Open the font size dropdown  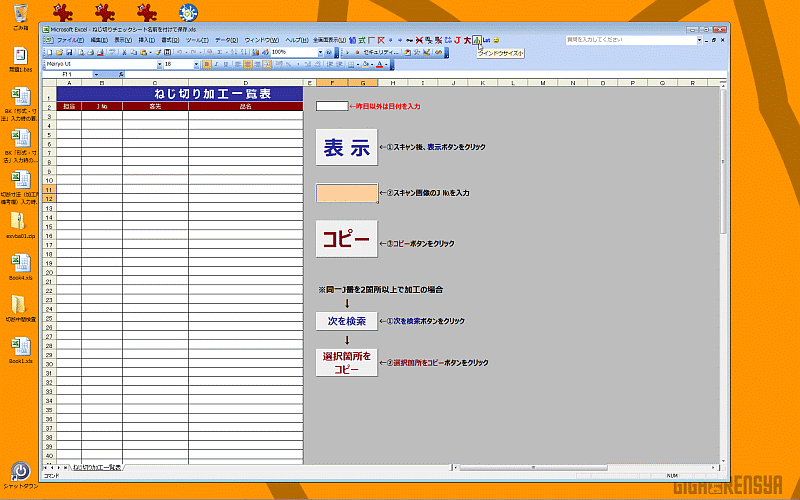[196, 64]
